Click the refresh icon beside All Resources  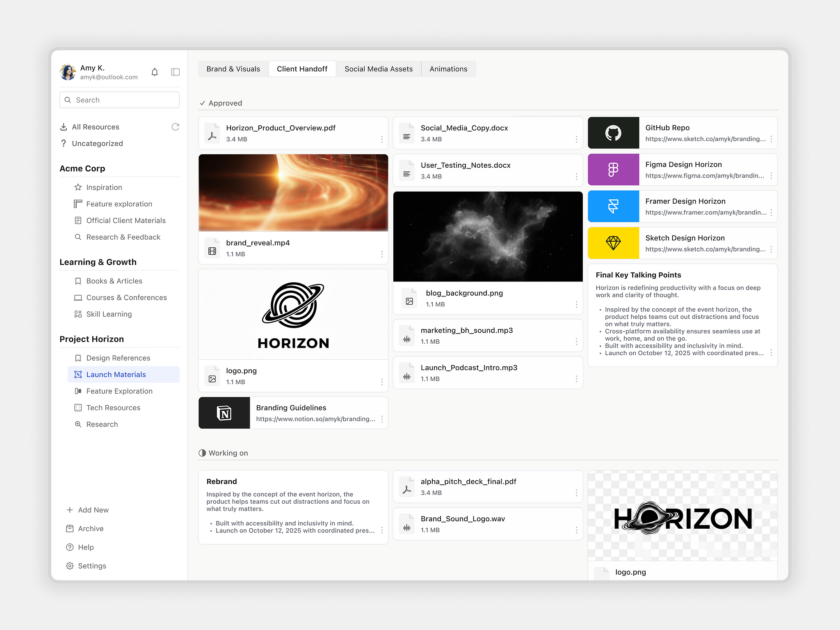[175, 127]
